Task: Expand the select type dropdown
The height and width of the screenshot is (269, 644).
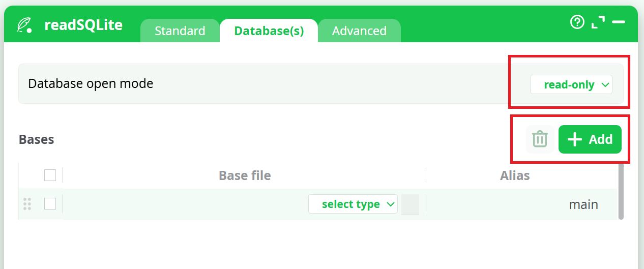Action: tap(353, 204)
